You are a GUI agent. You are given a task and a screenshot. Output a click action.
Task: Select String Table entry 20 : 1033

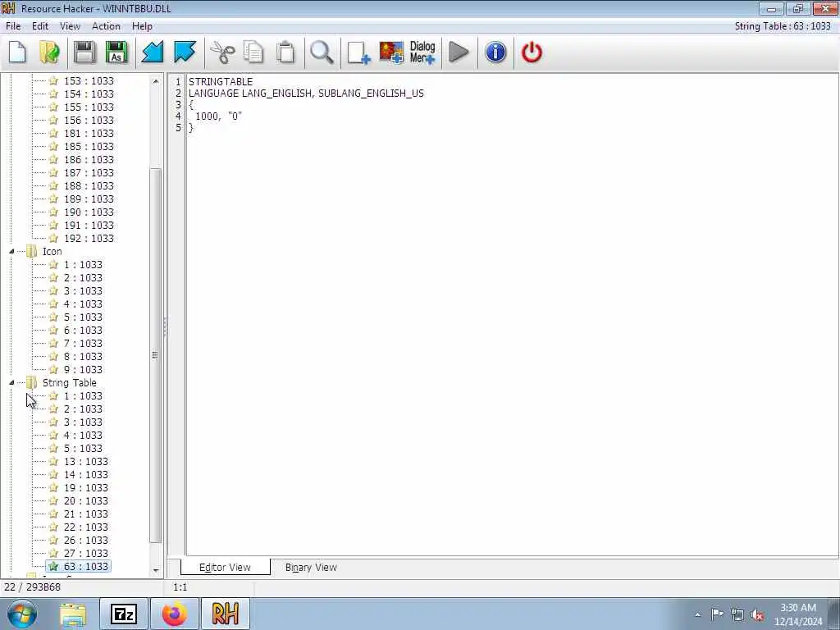click(x=85, y=501)
